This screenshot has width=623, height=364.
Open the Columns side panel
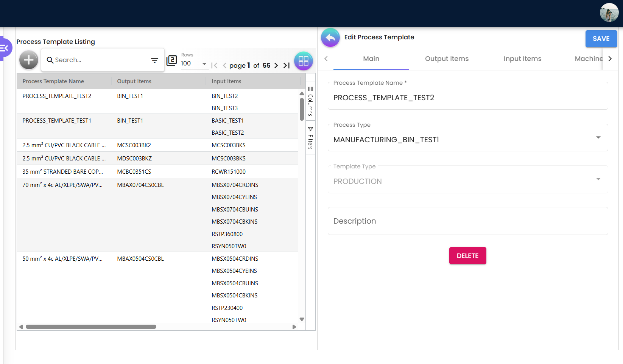tap(310, 101)
